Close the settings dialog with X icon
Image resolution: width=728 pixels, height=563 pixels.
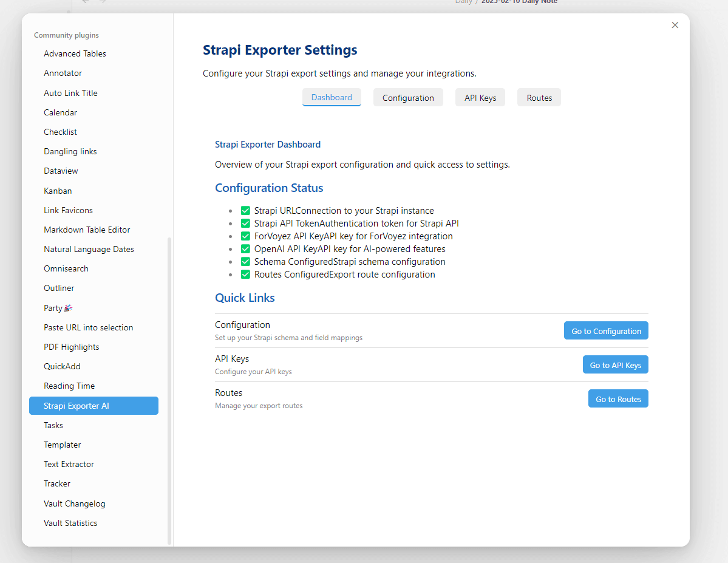tap(675, 25)
